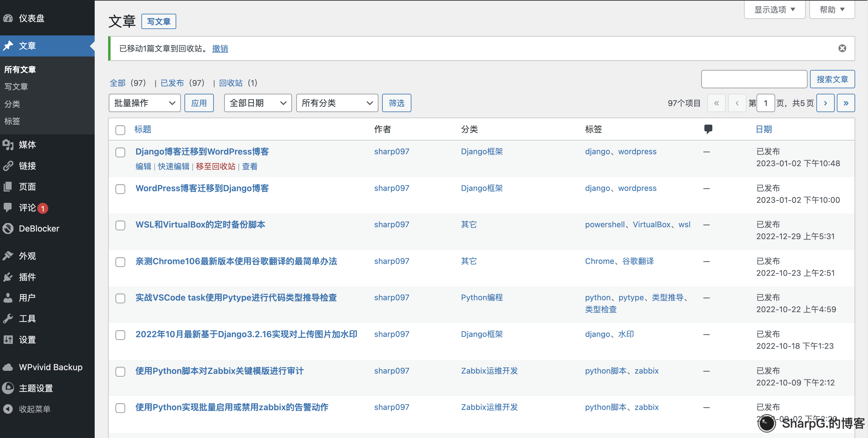The width and height of the screenshot is (868, 438).
Task: Open the 批量操作 bulk actions dropdown
Action: pyautogui.click(x=144, y=103)
